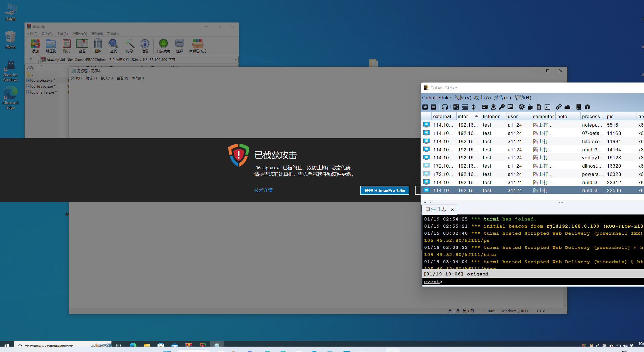Expand the WinRAR archive path dropdown

click(x=236, y=59)
